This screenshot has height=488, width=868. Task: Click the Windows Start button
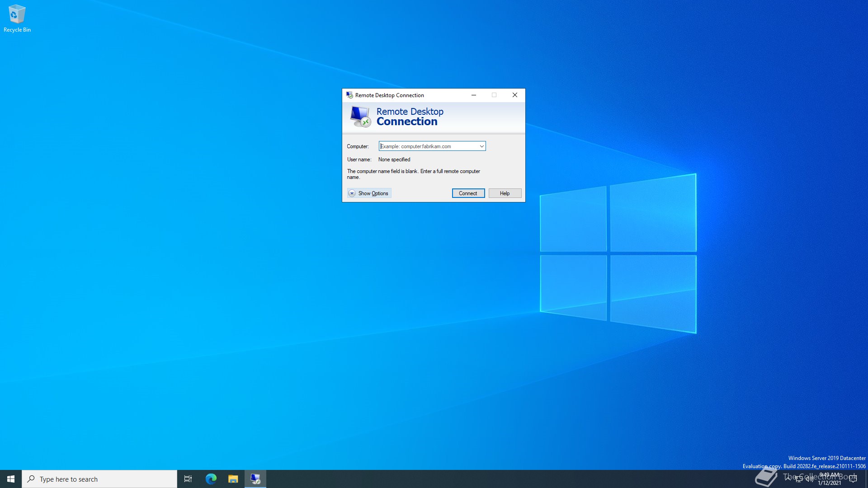[x=11, y=479]
